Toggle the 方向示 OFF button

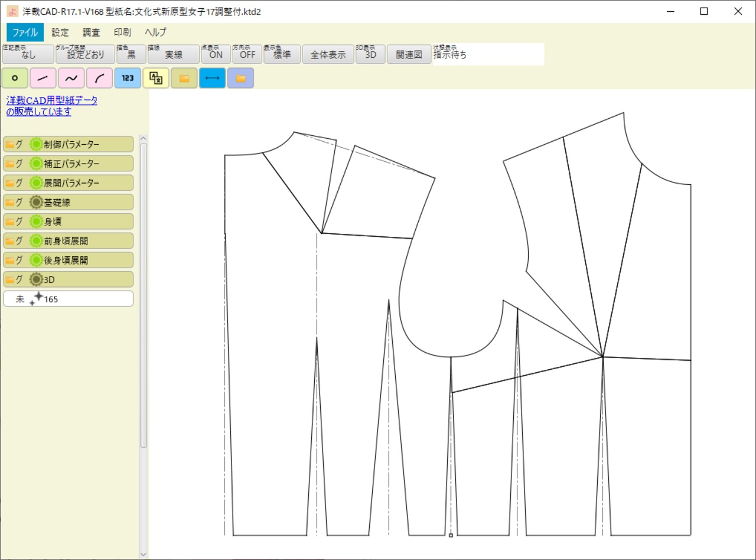247,54
